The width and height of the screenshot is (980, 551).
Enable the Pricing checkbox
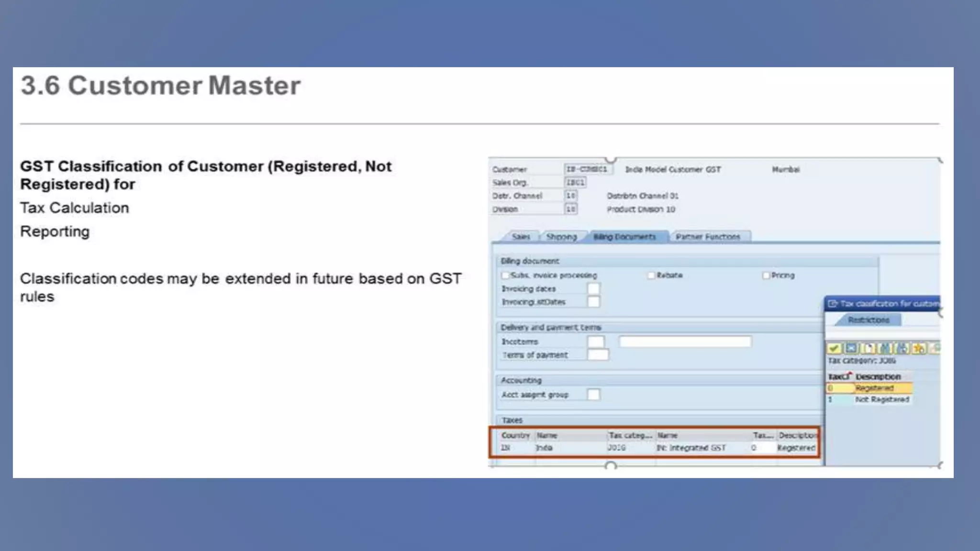click(x=766, y=275)
